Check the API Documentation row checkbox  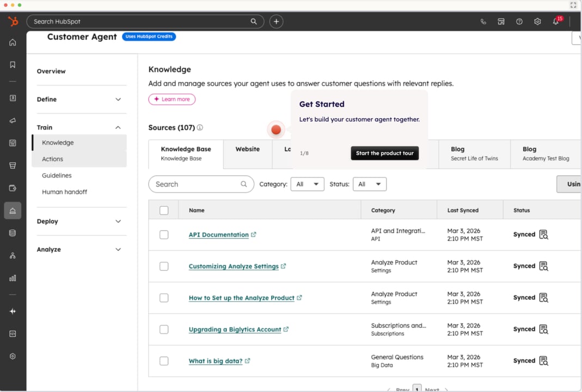click(x=164, y=235)
